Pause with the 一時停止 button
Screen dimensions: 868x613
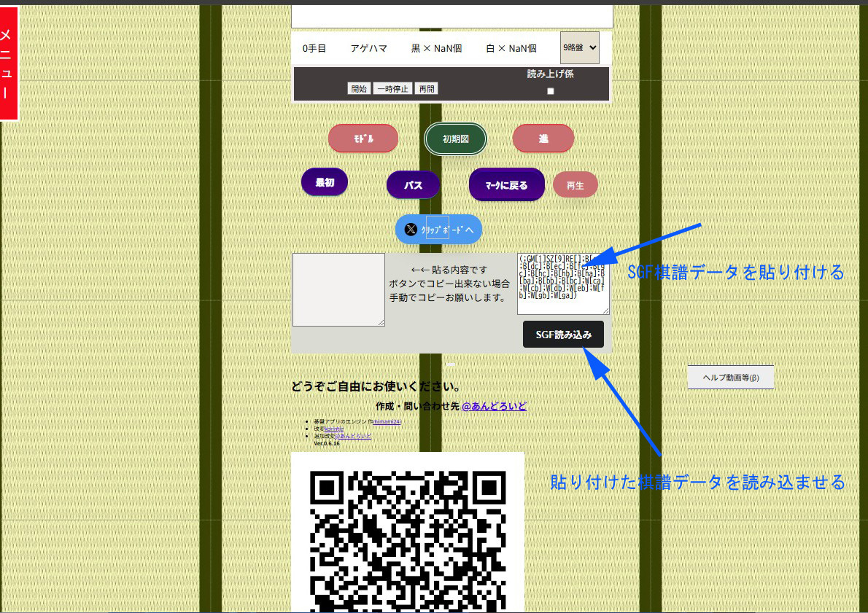pos(392,88)
